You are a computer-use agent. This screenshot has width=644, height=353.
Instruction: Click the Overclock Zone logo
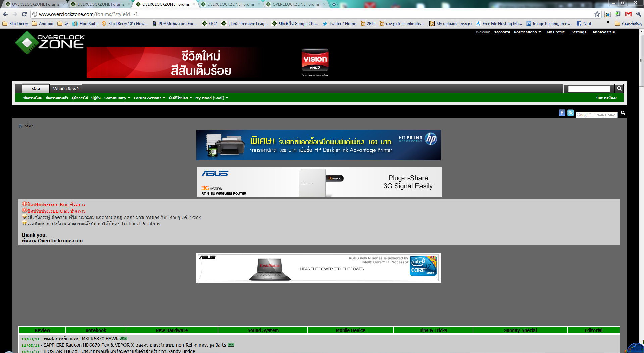coord(50,42)
